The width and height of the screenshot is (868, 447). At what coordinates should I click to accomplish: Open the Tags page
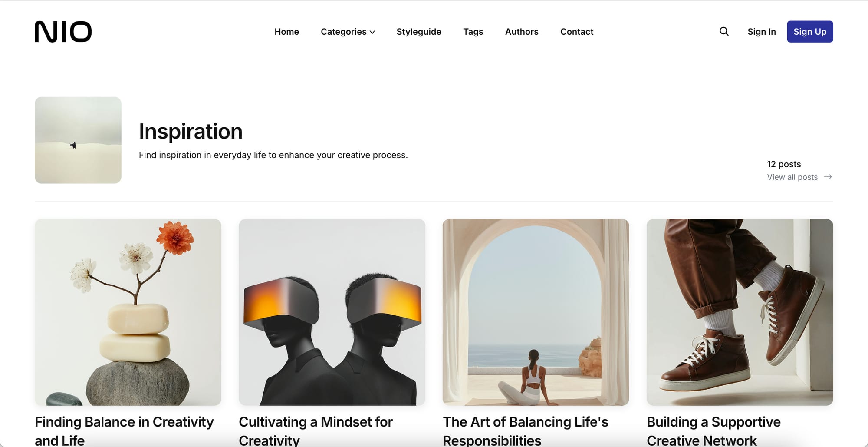pos(473,32)
